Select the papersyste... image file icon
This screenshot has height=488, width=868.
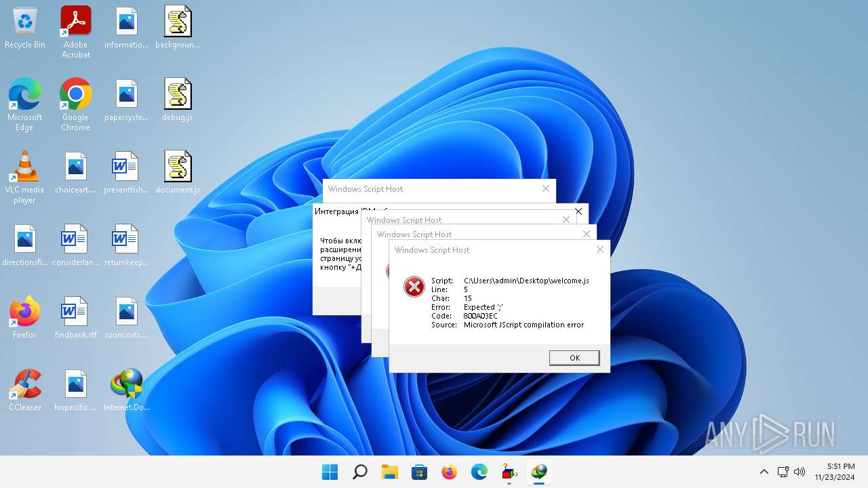click(x=127, y=100)
